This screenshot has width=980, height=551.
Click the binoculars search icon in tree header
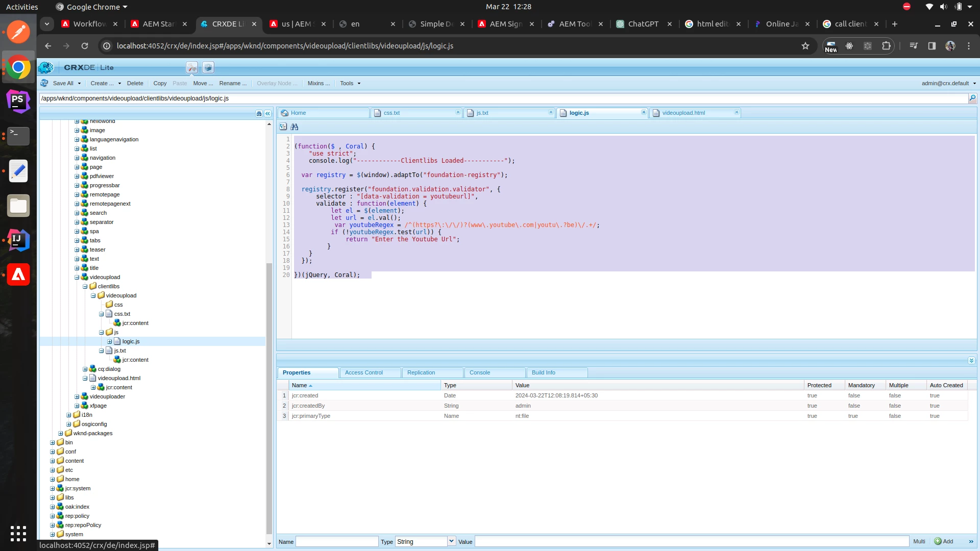(259, 114)
